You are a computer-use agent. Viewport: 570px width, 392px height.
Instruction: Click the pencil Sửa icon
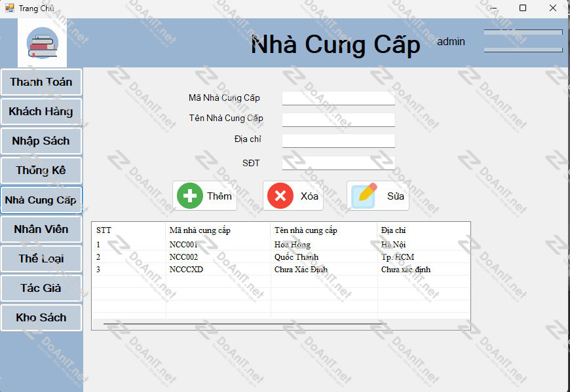click(x=364, y=196)
